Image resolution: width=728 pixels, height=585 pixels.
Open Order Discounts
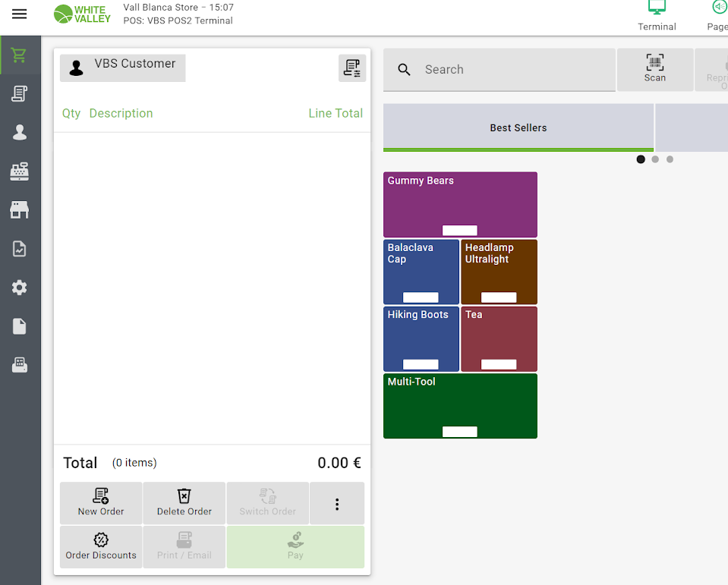pyautogui.click(x=101, y=547)
